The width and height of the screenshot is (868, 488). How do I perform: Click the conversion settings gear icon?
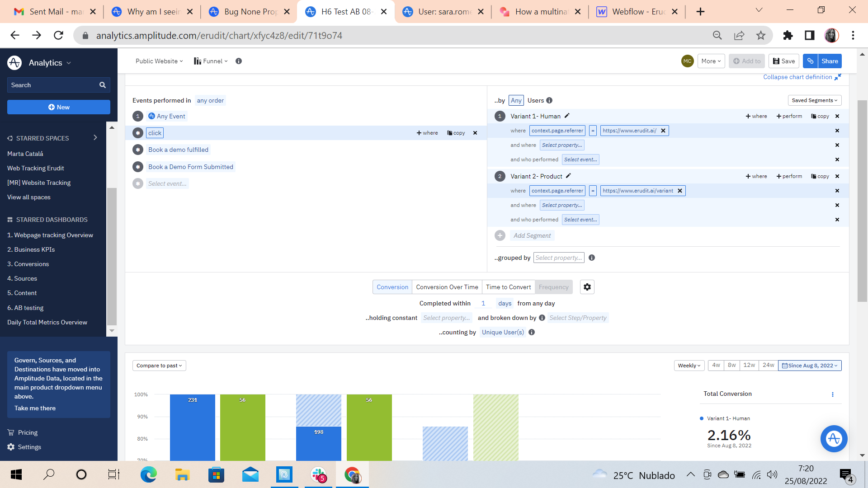pyautogui.click(x=587, y=287)
